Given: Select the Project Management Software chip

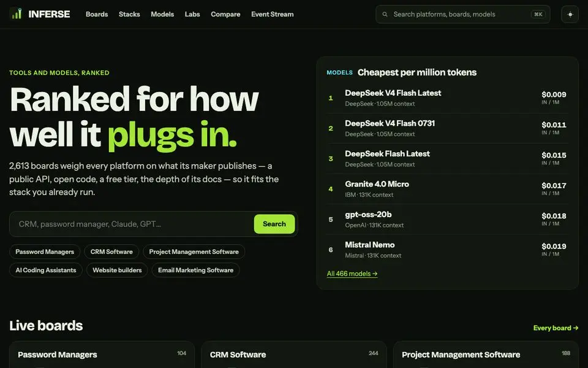Looking at the screenshot, I should [x=194, y=251].
